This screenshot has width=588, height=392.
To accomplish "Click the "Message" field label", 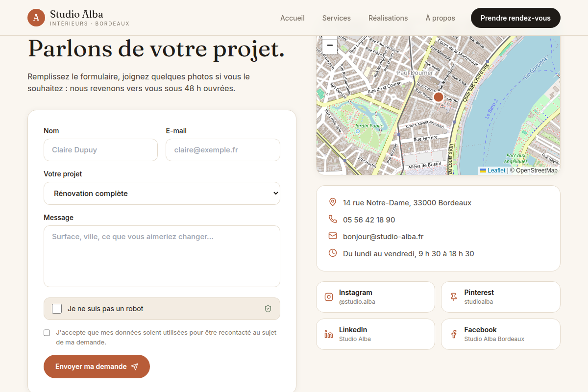I will [58, 218].
